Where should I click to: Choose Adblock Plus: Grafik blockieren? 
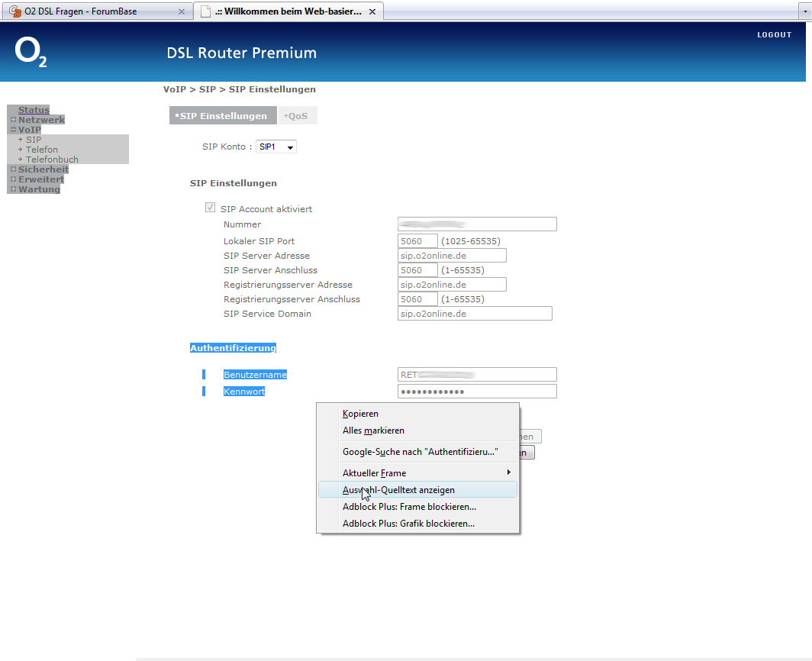click(417, 524)
